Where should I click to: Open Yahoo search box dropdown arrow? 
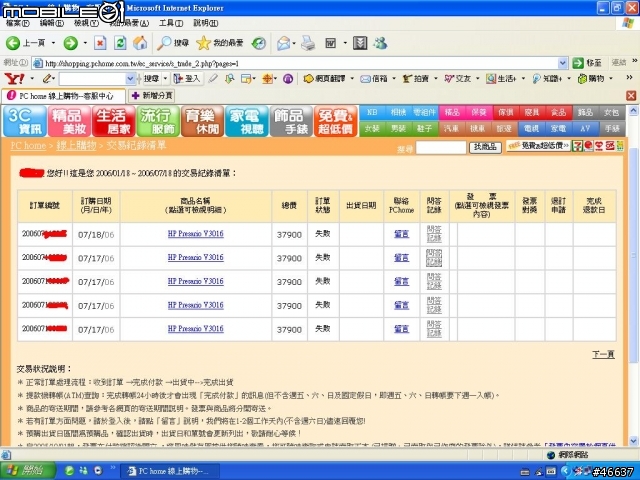coord(130,78)
